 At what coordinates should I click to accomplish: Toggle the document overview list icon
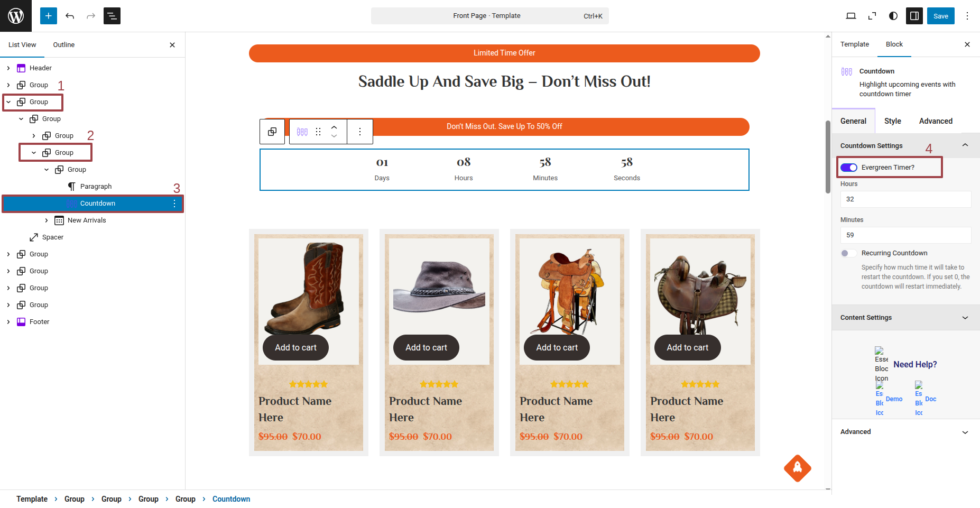click(112, 16)
